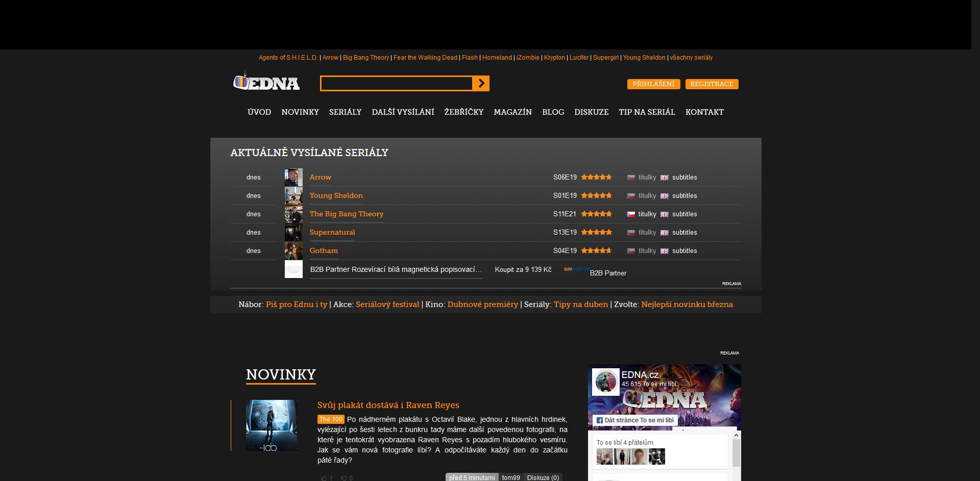
Task: Click the Czech flag in the Gotham row
Action: [x=631, y=251]
